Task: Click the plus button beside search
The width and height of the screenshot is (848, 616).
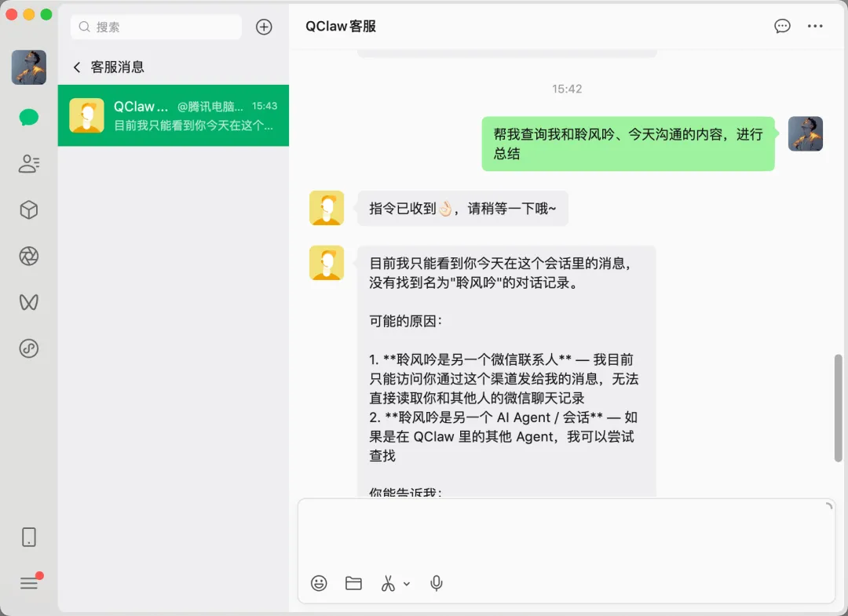Action: [x=264, y=27]
